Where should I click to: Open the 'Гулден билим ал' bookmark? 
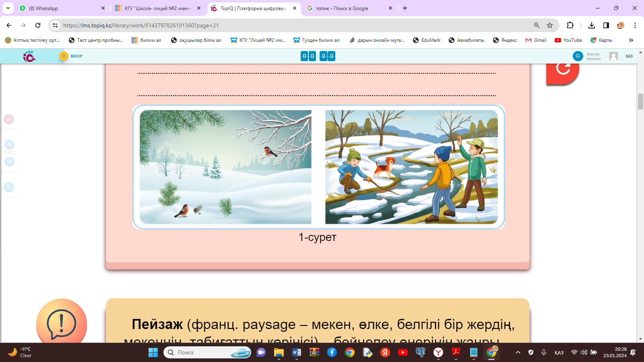point(316,40)
